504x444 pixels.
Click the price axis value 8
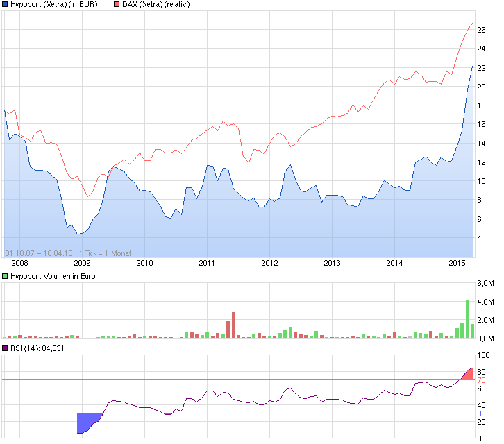click(x=479, y=200)
